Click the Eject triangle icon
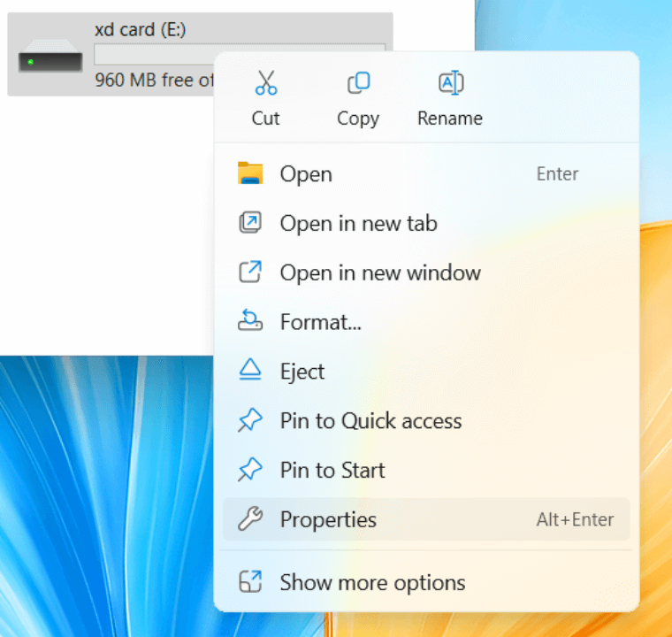The width and height of the screenshot is (672, 637). 250,372
